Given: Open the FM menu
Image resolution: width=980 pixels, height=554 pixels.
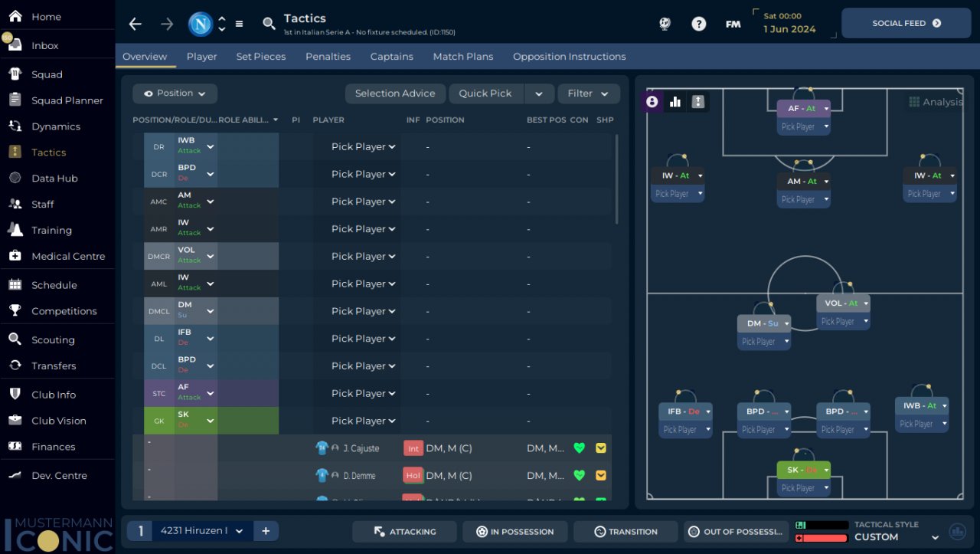Looking at the screenshot, I should click(x=733, y=24).
